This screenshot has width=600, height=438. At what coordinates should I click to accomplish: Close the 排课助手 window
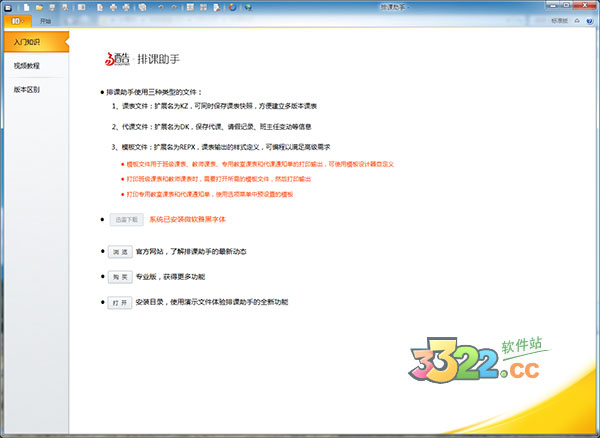tap(585, 5)
